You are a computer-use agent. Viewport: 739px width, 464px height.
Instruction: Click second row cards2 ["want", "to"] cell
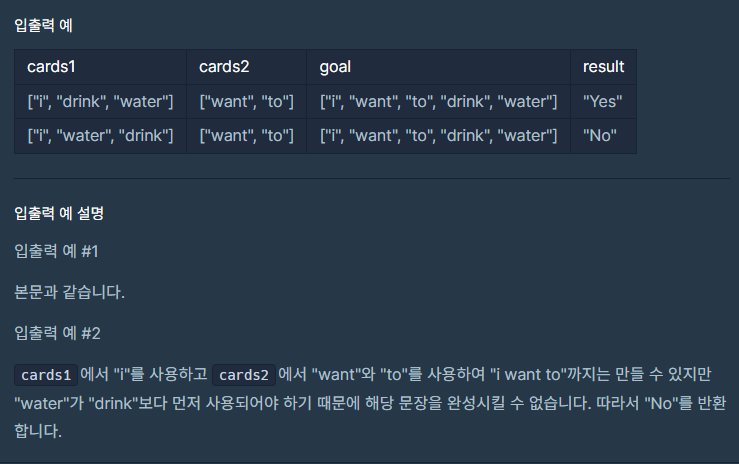246,136
